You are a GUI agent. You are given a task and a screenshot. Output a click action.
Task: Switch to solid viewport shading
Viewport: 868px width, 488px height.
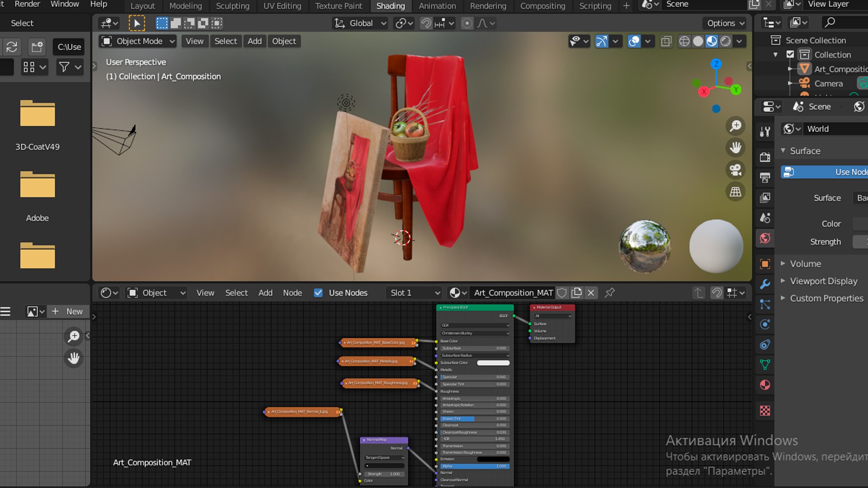[x=698, y=42]
